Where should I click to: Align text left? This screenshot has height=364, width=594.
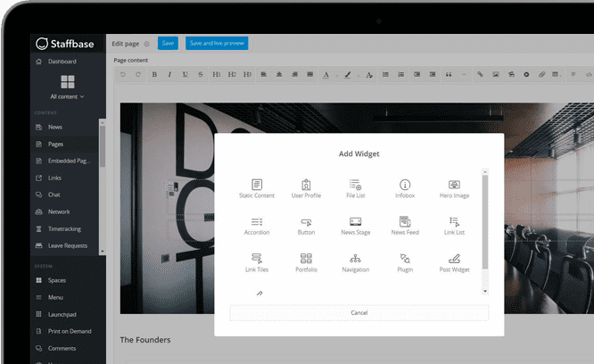[264, 75]
